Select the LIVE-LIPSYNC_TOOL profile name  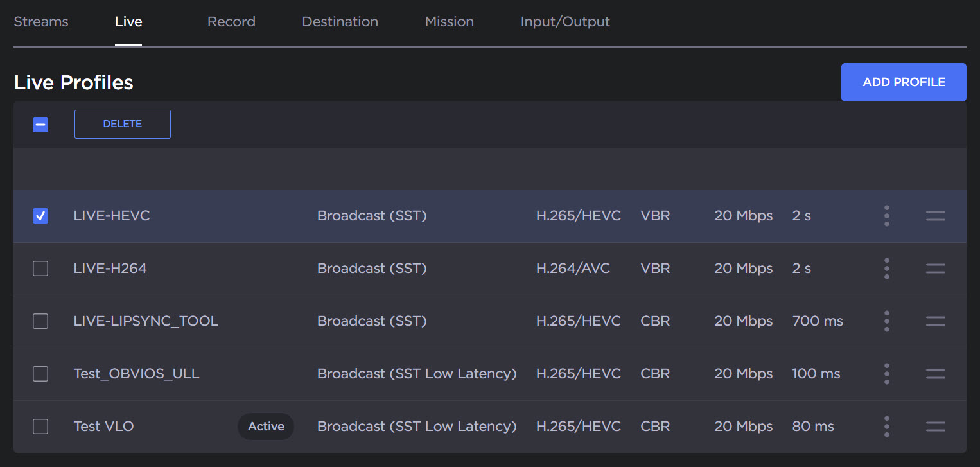[146, 321]
